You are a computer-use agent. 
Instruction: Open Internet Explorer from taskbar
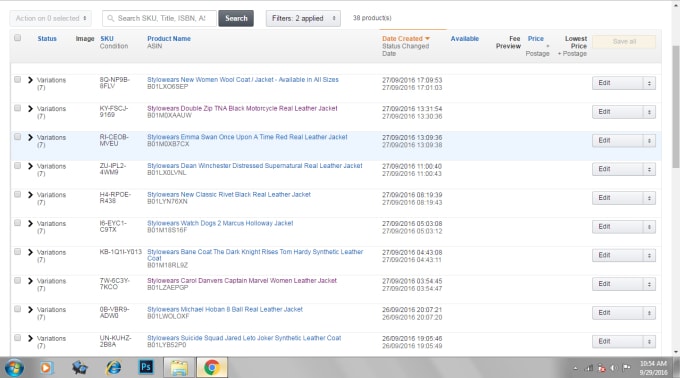coord(114,368)
